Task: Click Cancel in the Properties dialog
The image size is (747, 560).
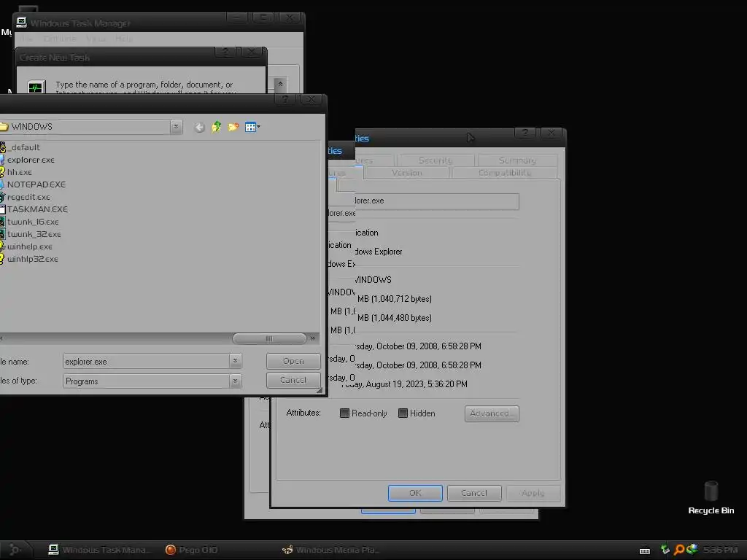Action: pos(474,493)
